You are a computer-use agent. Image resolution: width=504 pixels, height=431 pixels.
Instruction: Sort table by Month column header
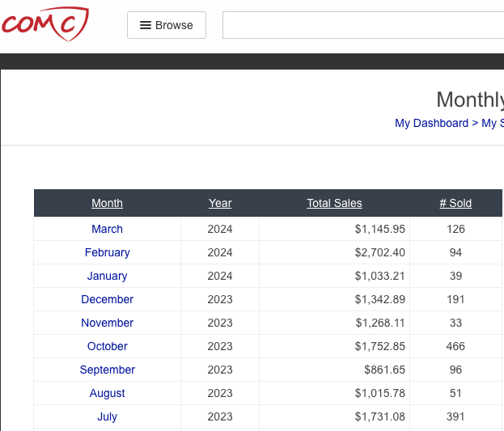107,203
